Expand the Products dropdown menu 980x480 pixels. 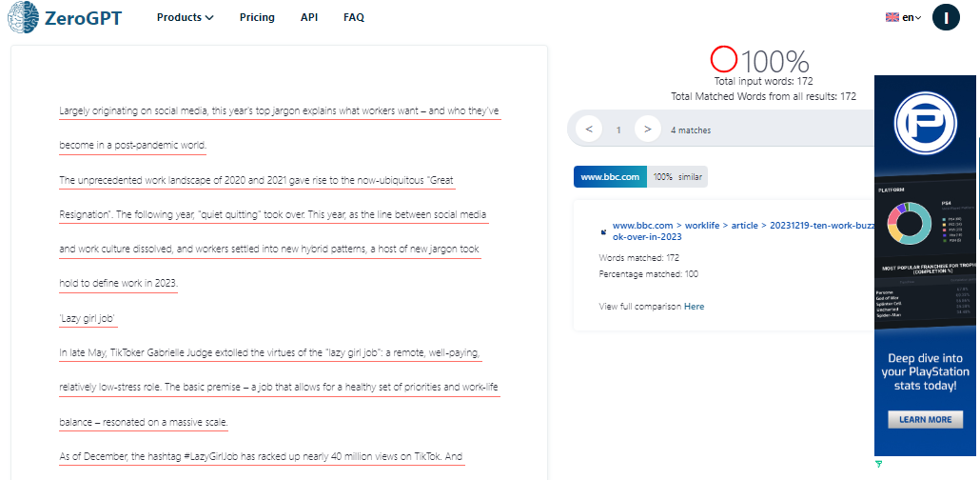185,17
